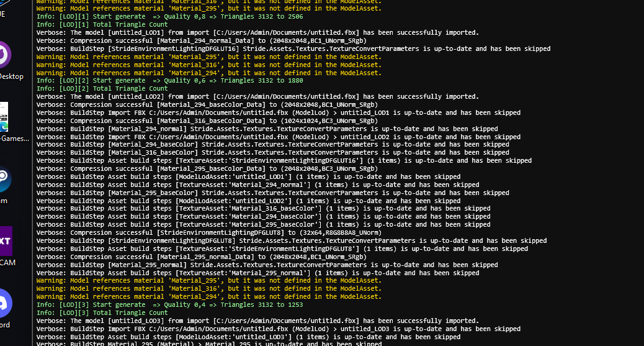Screen dimensions: 644x346
Task: Click the BuildStep [StrideEnvironmentLightingDFGLUT16] line
Action: pyautogui.click(x=293, y=48)
